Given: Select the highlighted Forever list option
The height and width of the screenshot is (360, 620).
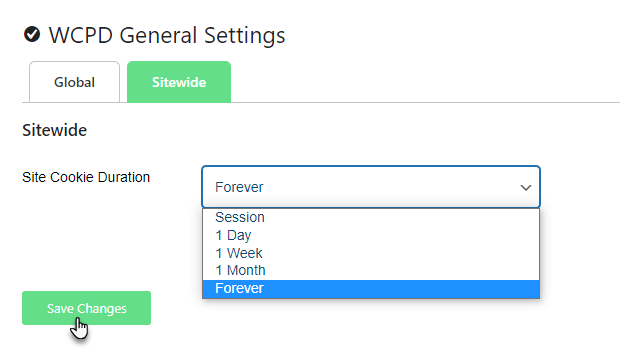Looking at the screenshot, I should pos(371,288).
